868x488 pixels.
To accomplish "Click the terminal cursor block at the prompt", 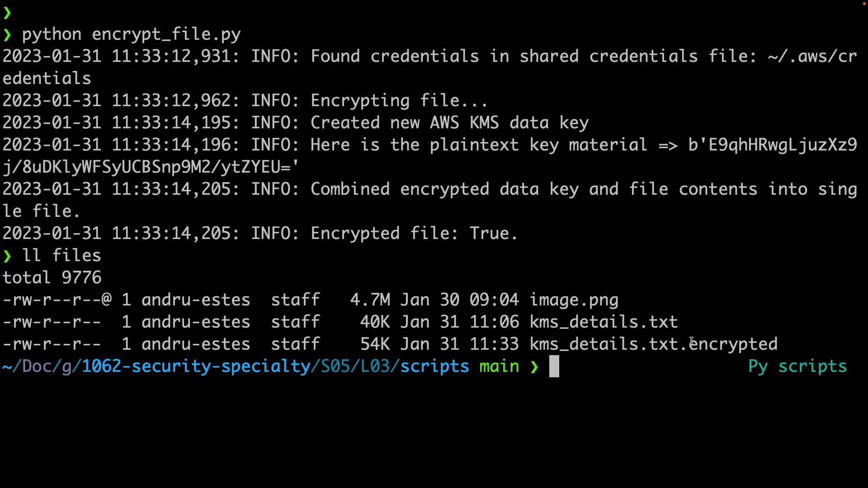I will click(x=554, y=366).
